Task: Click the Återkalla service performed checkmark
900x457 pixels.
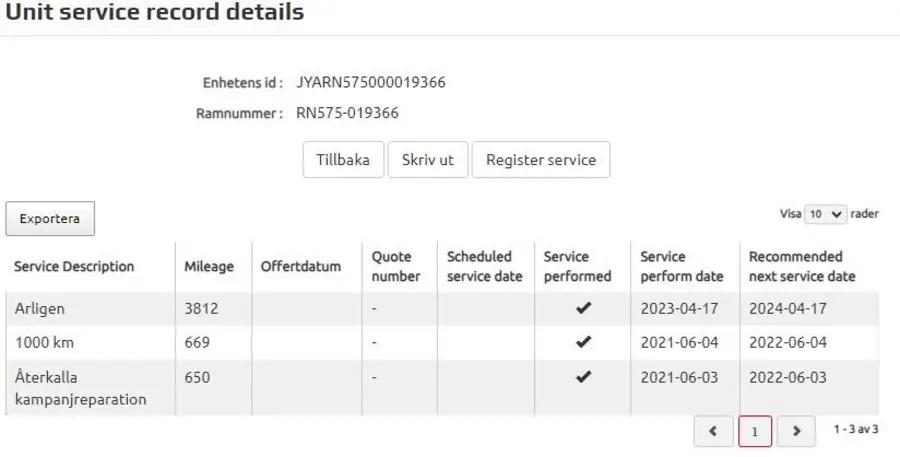Action: (583, 377)
